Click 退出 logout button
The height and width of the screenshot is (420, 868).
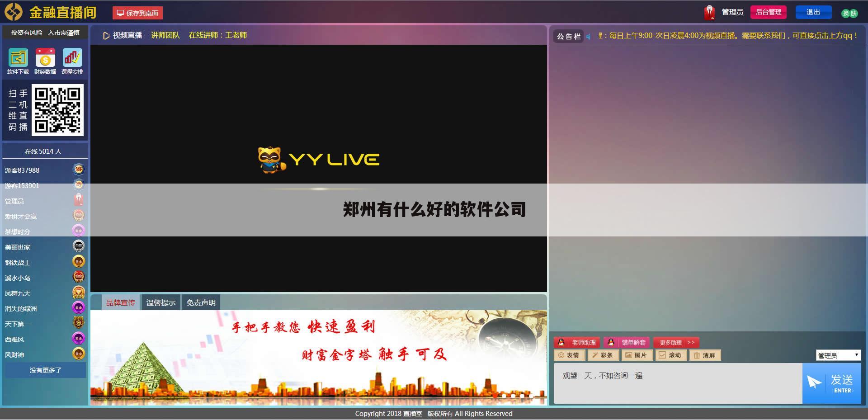[x=813, y=12]
